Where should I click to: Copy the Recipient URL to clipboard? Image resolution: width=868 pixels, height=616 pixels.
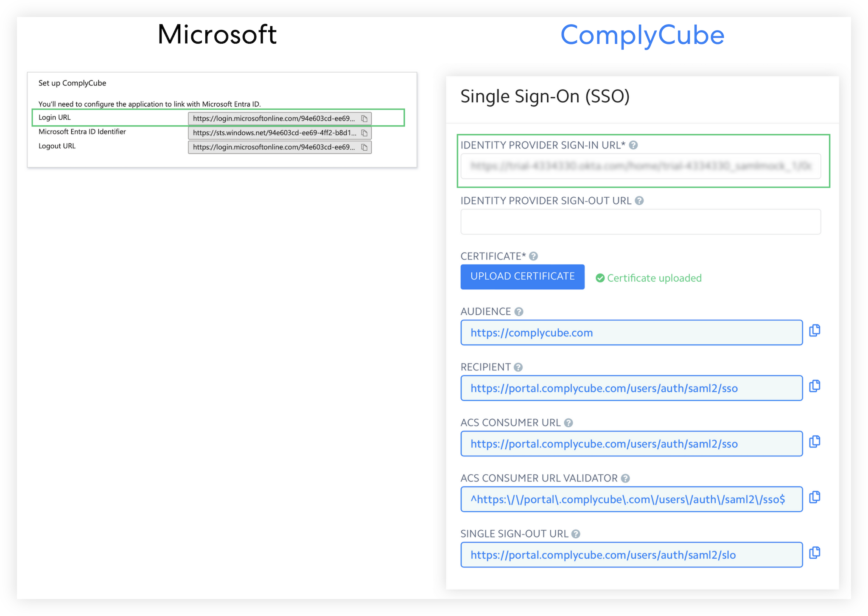815,386
